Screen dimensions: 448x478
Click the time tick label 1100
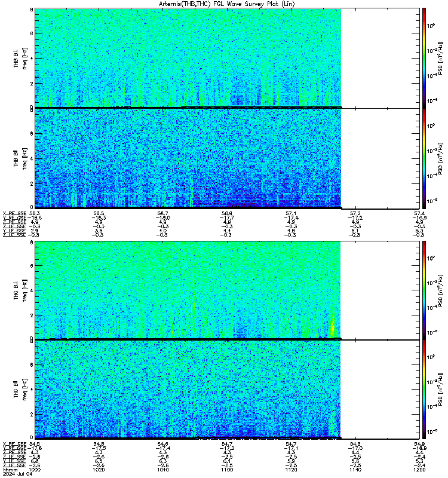tap(227, 470)
